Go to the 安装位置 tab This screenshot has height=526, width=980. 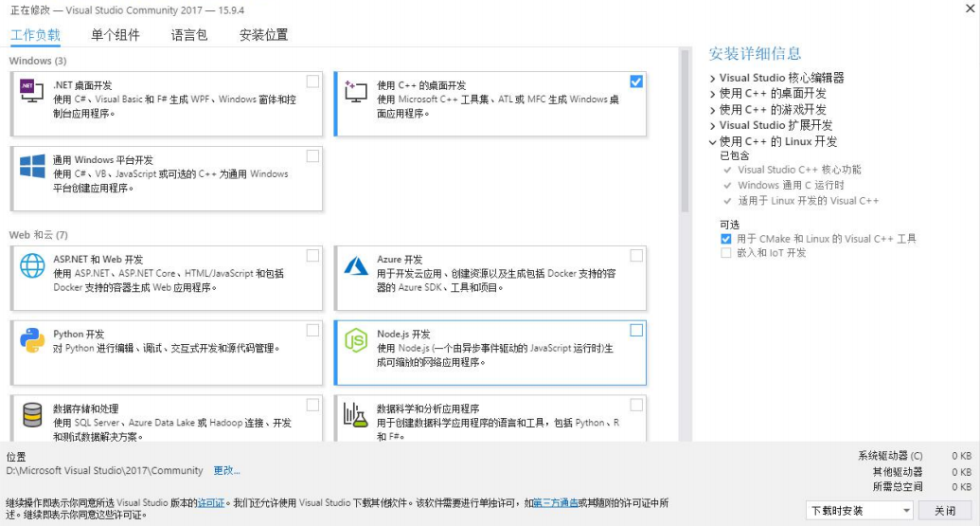click(264, 35)
